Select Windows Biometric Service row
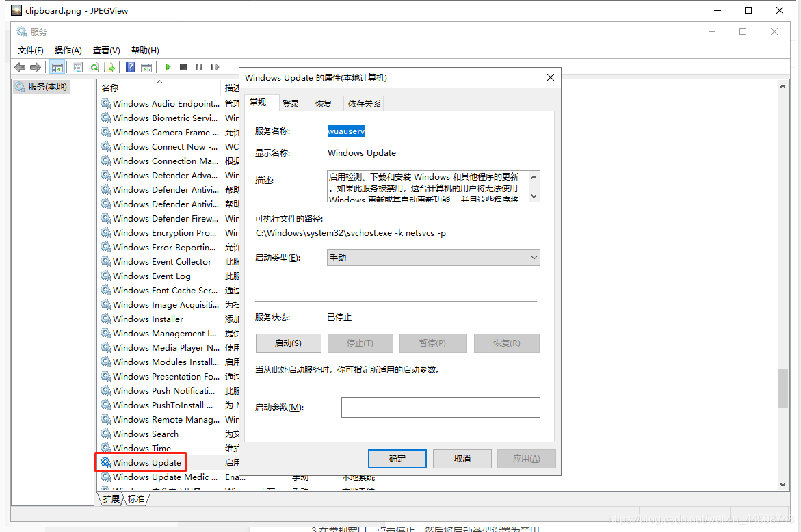The image size is (801, 532). [x=165, y=118]
